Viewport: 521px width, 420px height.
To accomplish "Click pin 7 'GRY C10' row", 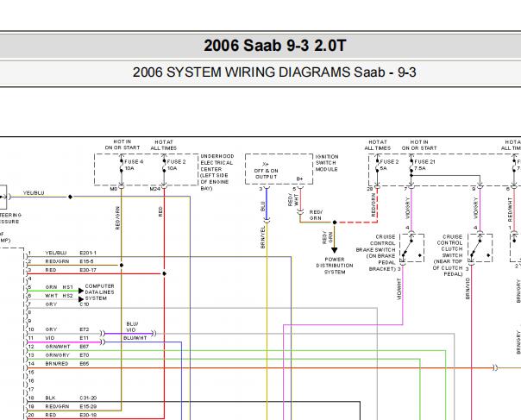I will point(59,304).
